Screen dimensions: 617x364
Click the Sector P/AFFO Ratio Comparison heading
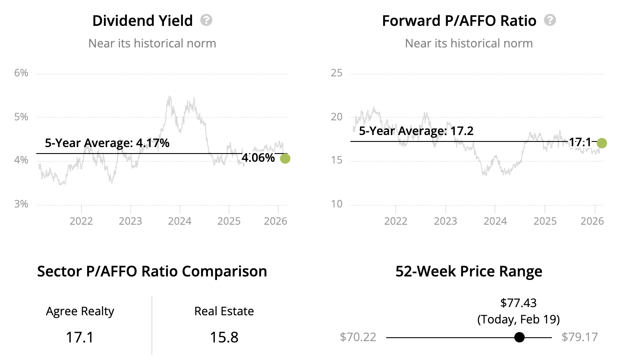click(152, 271)
